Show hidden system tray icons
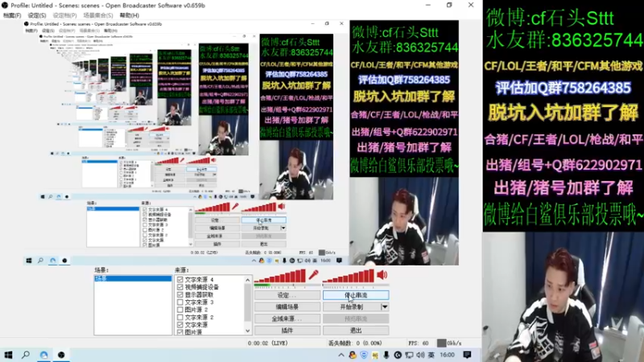Image resolution: width=644 pixels, height=362 pixels. click(341, 355)
